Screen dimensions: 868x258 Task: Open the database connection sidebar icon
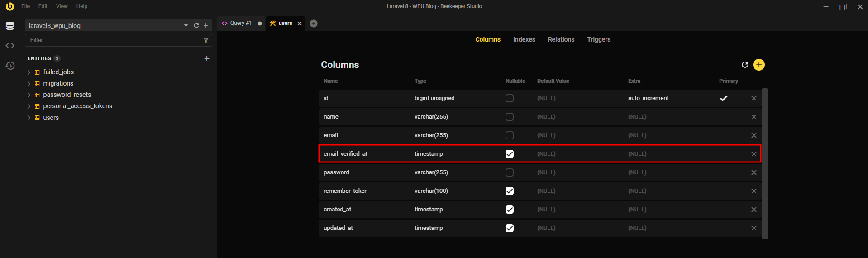coord(10,26)
